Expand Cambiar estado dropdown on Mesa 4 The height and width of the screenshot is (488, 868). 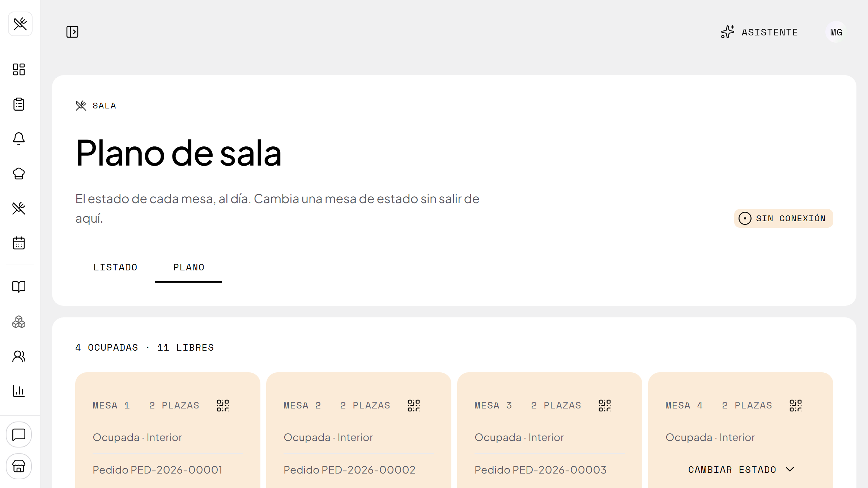pyautogui.click(x=741, y=470)
